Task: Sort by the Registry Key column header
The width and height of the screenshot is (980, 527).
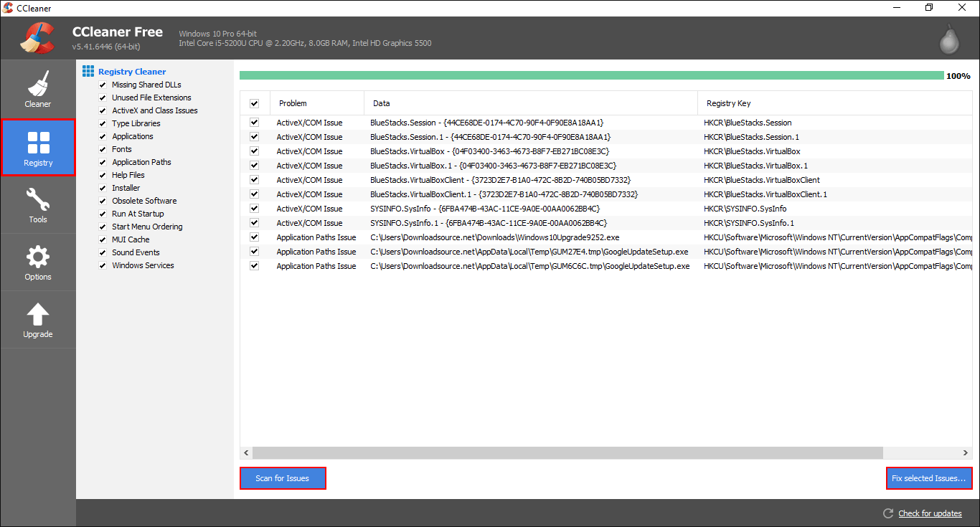Action: 835,103
